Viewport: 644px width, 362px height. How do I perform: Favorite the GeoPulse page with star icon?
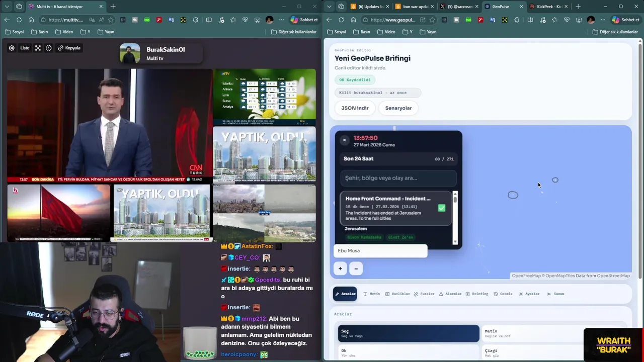(x=433, y=20)
